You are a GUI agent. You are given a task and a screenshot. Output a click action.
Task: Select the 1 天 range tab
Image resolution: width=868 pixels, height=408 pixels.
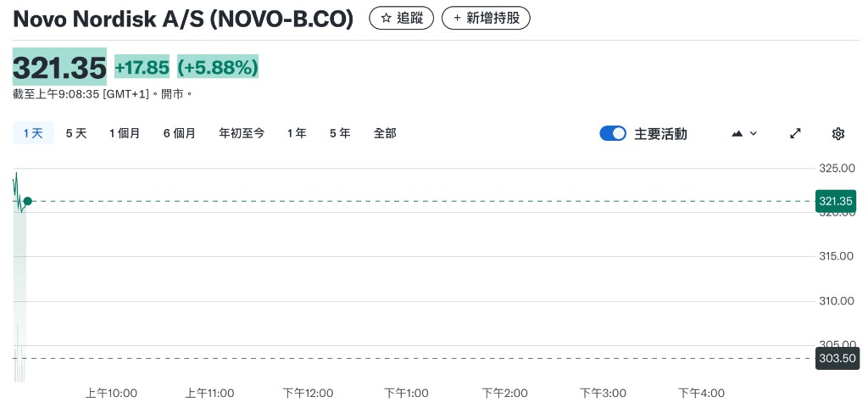pos(33,133)
